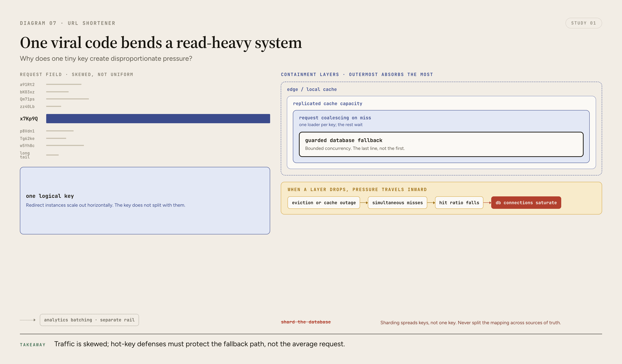The image size is (622, 364).
Task: Select the w5Yh8c key label
Action: pyautogui.click(x=27, y=146)
